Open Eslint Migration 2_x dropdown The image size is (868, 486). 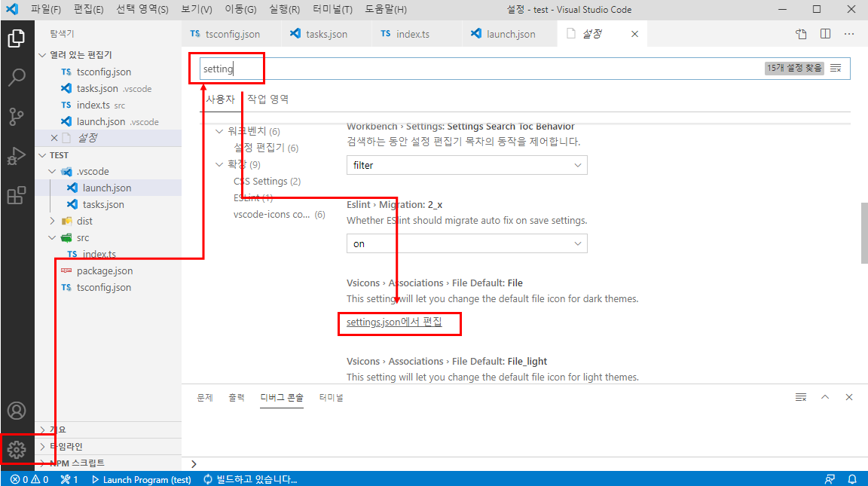click(466, 243)
